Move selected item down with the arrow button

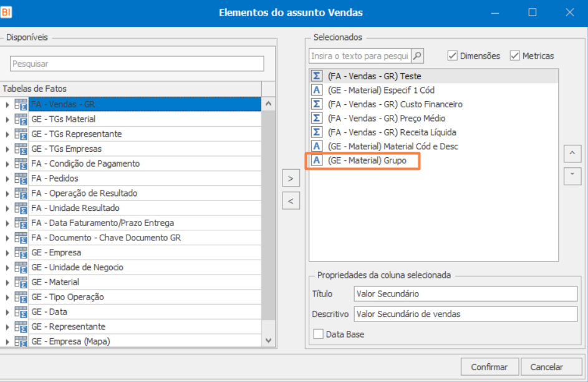point(572,176)
